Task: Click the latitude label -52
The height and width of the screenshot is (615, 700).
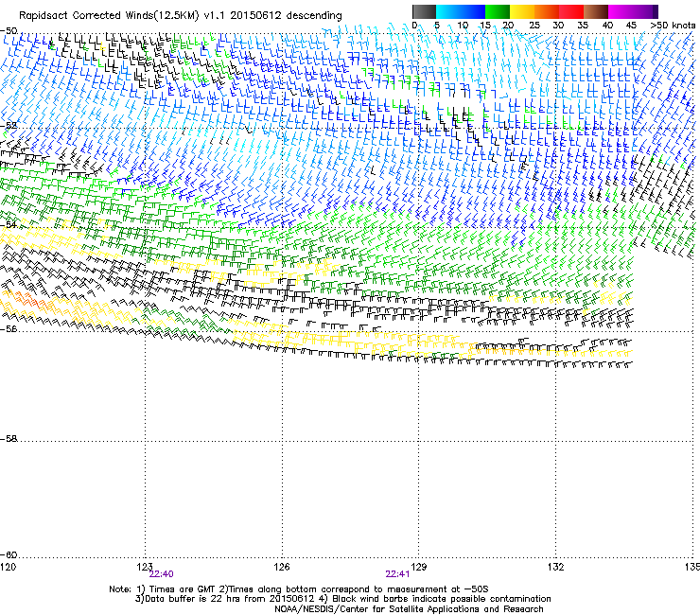Action: (x=9, y=126)
